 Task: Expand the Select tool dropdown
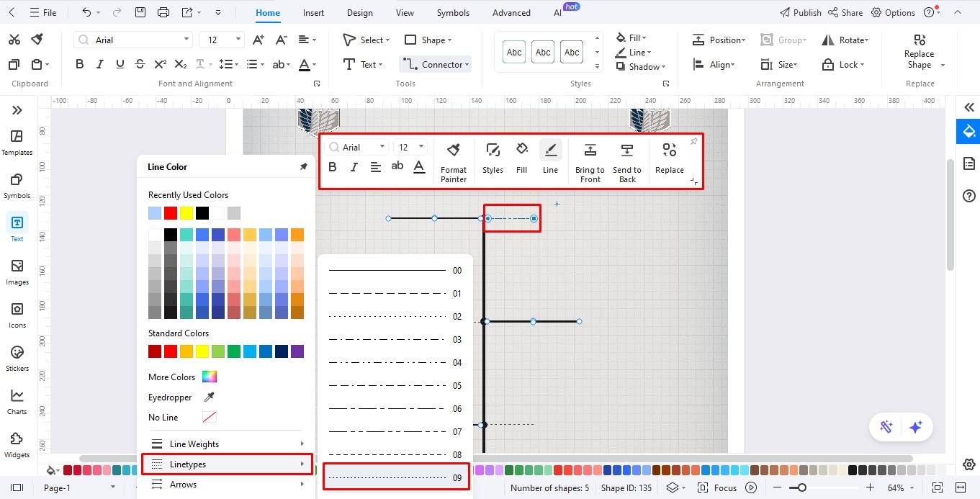[x=387, y=40]
